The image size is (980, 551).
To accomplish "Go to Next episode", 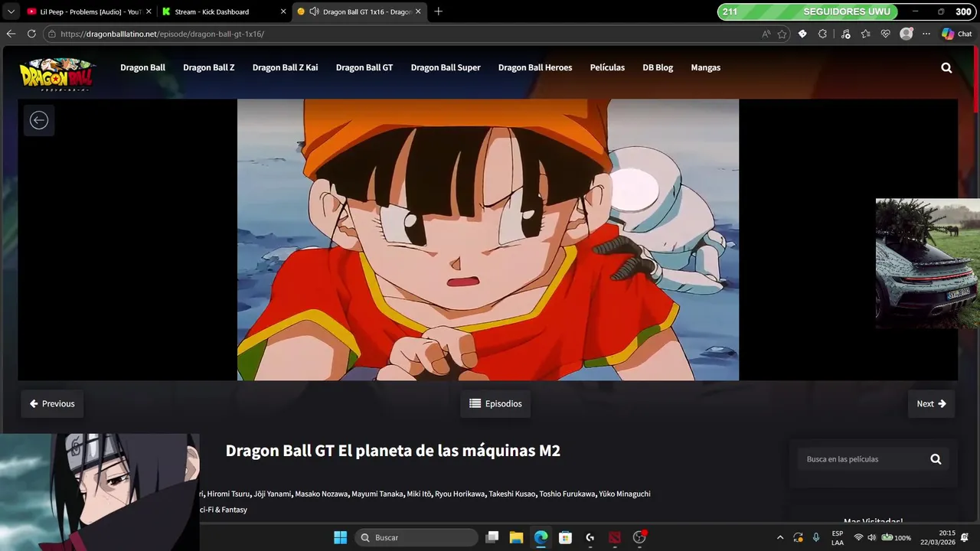I will [x=931, y=403].
